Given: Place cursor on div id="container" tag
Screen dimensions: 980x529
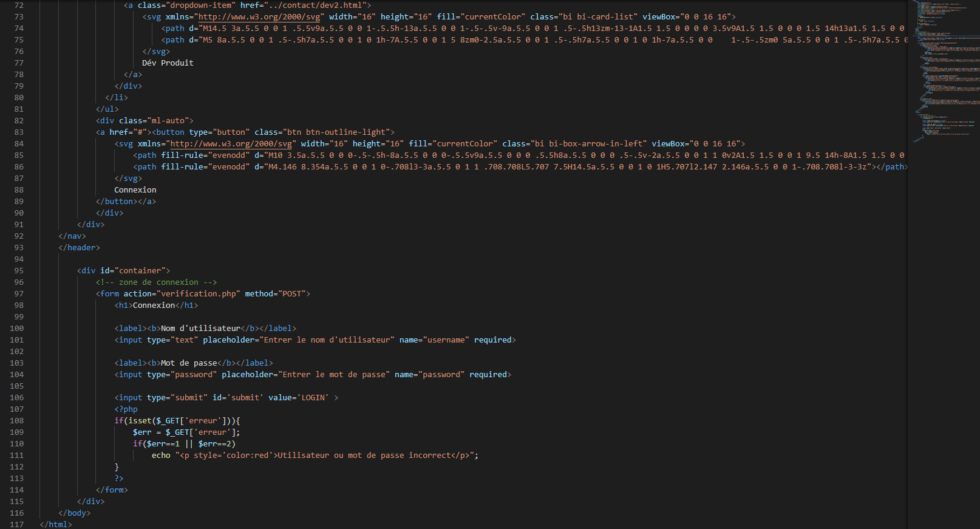Looking at the screenshot, I should coord(124,271).
